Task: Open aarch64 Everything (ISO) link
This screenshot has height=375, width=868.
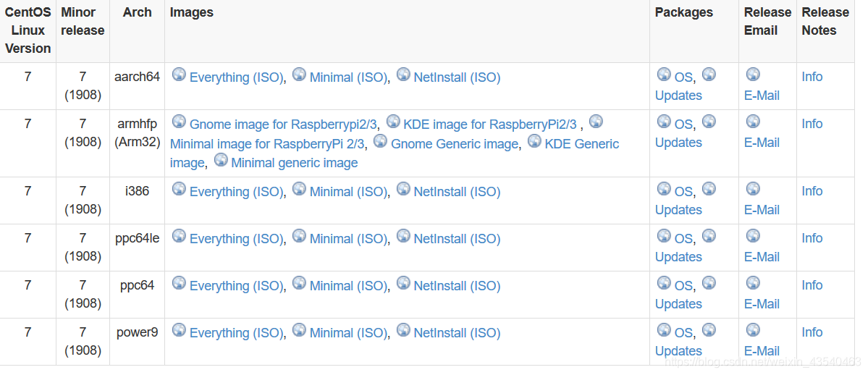Action: (x=236, y=77)
